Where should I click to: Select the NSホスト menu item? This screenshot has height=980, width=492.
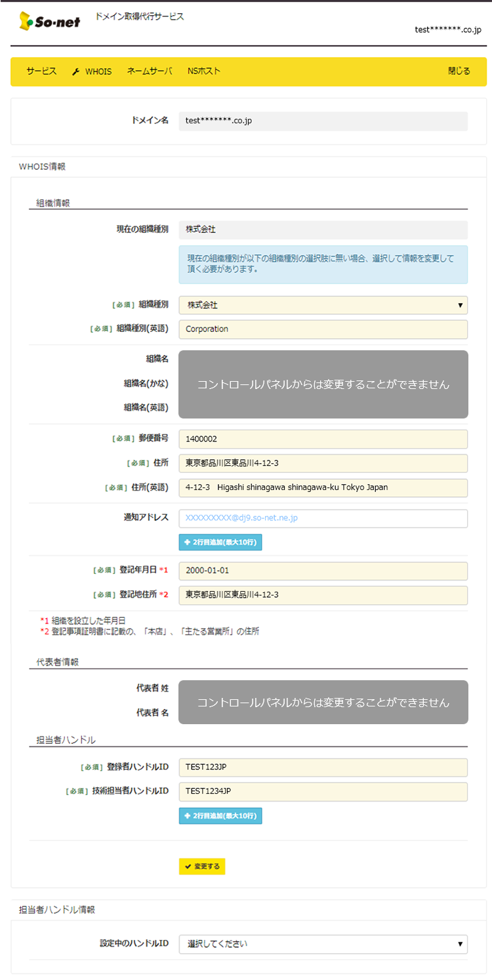click(204, 71)
